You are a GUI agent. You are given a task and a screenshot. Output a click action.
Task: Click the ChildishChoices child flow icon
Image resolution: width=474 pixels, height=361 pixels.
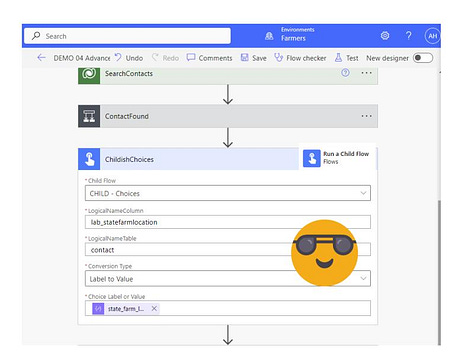(x=89, y=159)
